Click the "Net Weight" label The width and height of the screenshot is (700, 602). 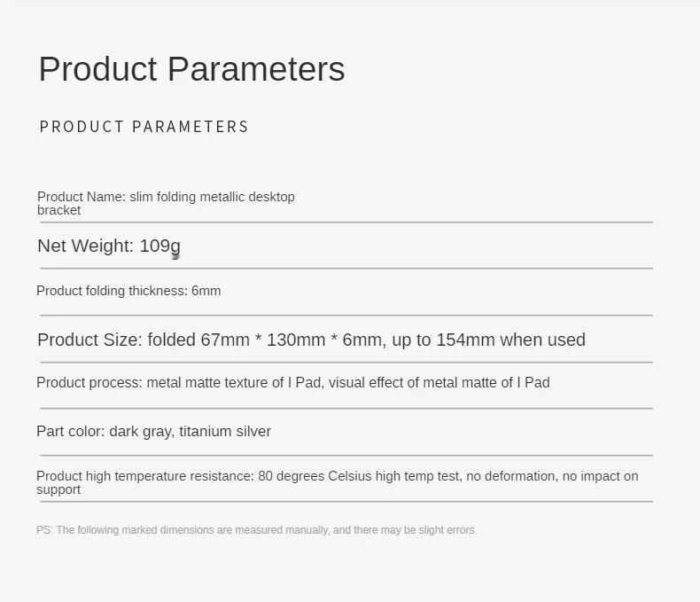[x=85, y=246]
